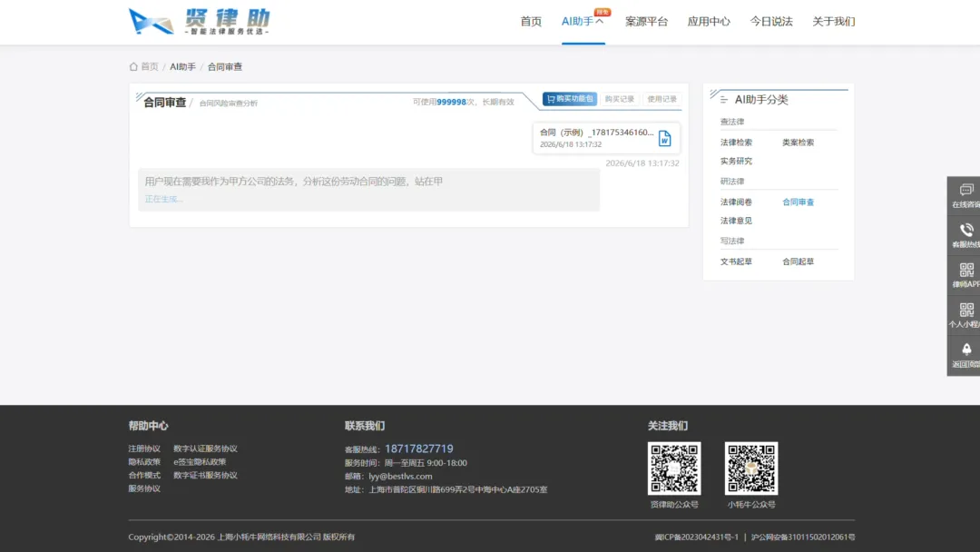Go to the 首页 nav item
The height and width of the screenshot is (552, 980).
531,21
